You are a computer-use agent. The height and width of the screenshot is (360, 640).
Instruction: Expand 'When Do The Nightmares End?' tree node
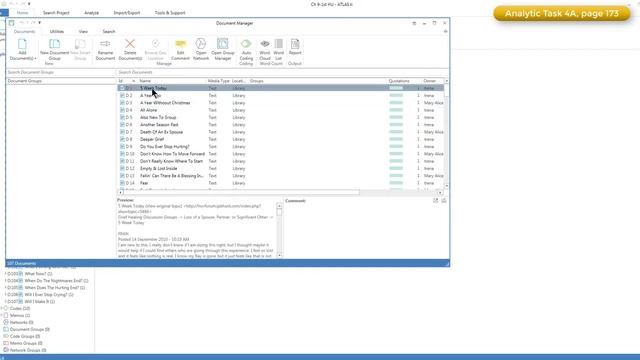click(x=6, y=281)
